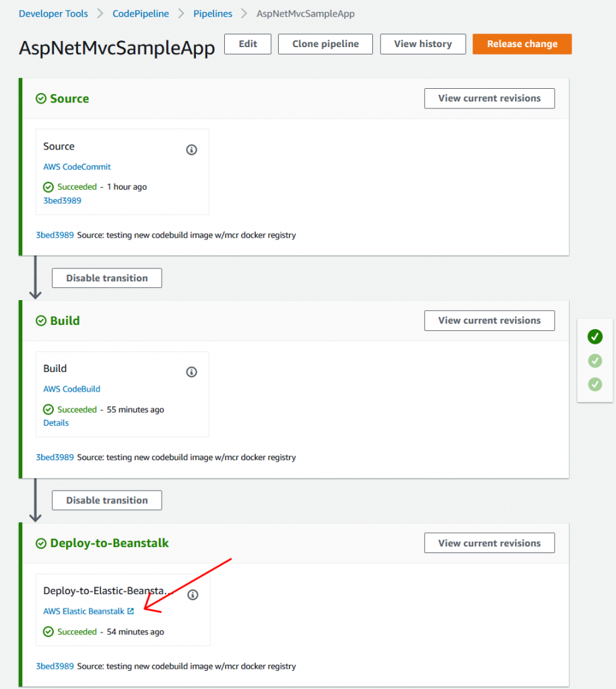
Task: Go to CodePipeline breadcrumb
Action: tap(141, 13)
